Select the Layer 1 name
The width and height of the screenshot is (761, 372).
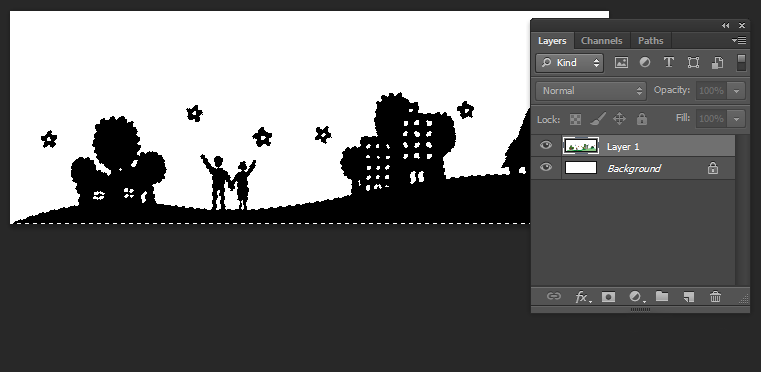(623, 147)
